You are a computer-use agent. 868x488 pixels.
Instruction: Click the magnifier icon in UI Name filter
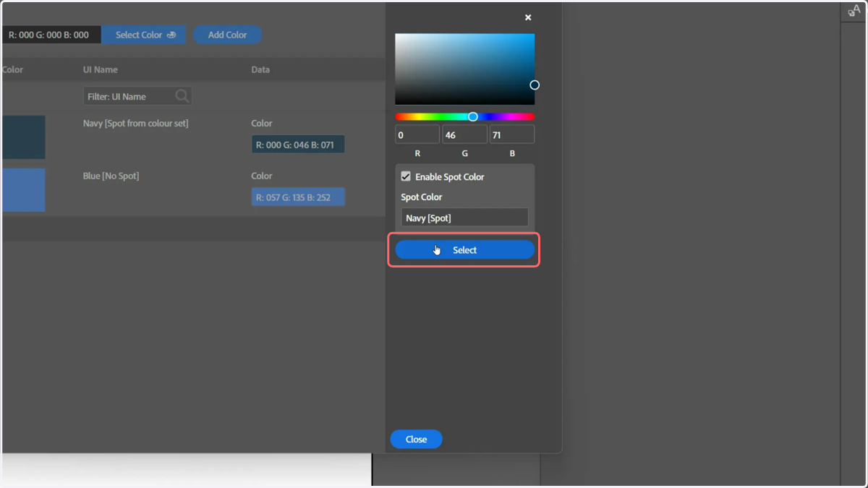tap(182, 96)
